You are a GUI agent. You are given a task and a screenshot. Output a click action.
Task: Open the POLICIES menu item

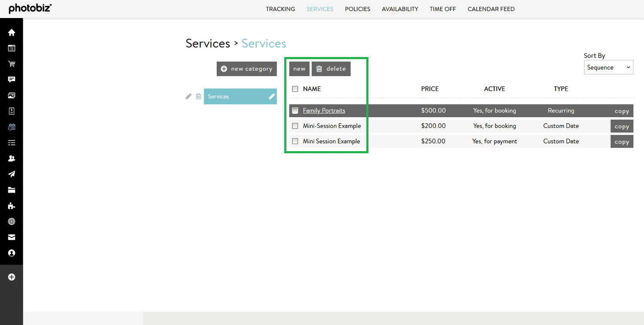357,9
